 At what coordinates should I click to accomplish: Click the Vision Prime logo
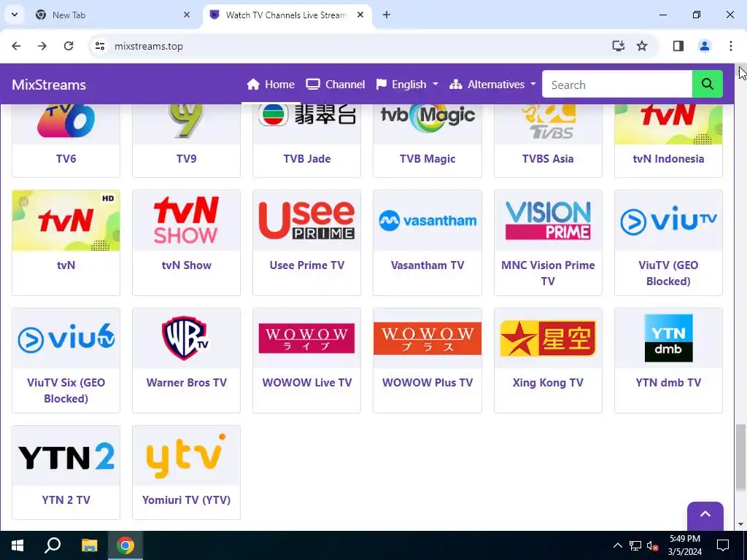pos(548,220)
